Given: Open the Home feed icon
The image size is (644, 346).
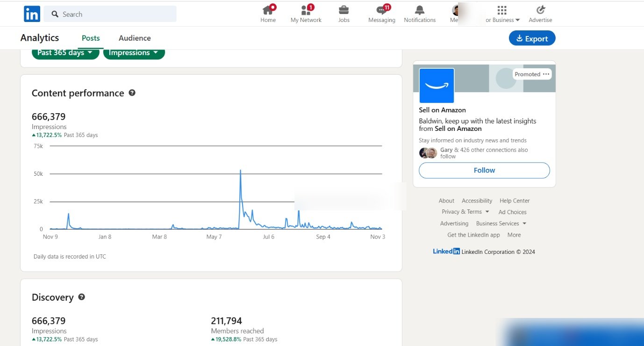Looking at the screenshot, I should point(268,10).
